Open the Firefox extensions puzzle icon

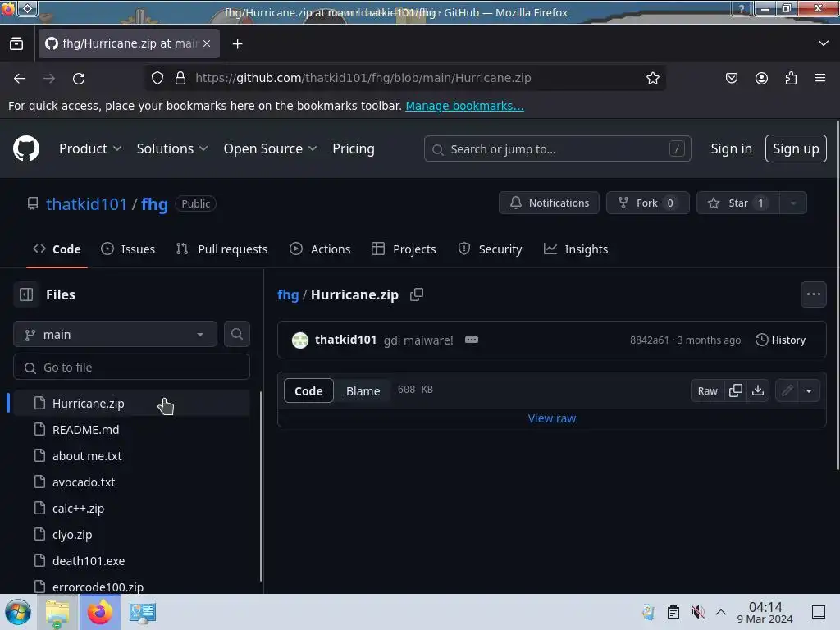(791, 78)
